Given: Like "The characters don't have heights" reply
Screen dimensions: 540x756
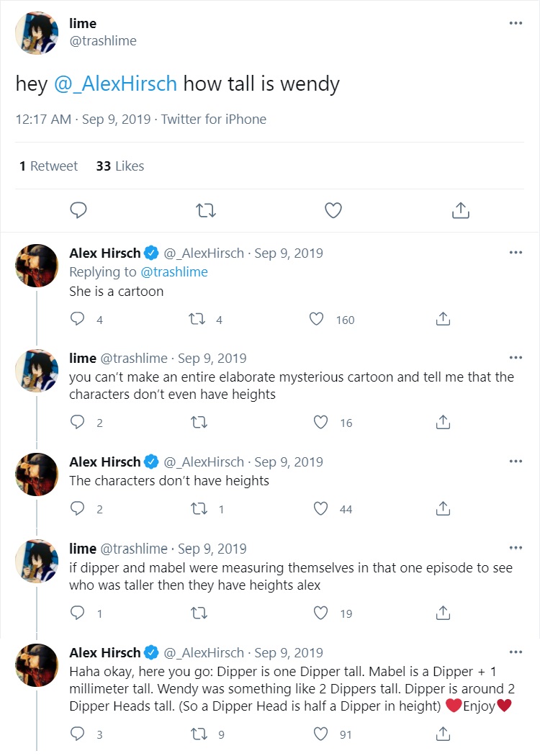Looking at the screenshot, I should tap(321, 508).
